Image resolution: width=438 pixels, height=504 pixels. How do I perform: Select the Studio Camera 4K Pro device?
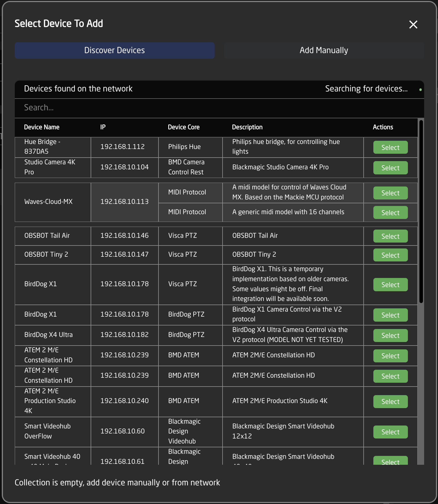390,168
